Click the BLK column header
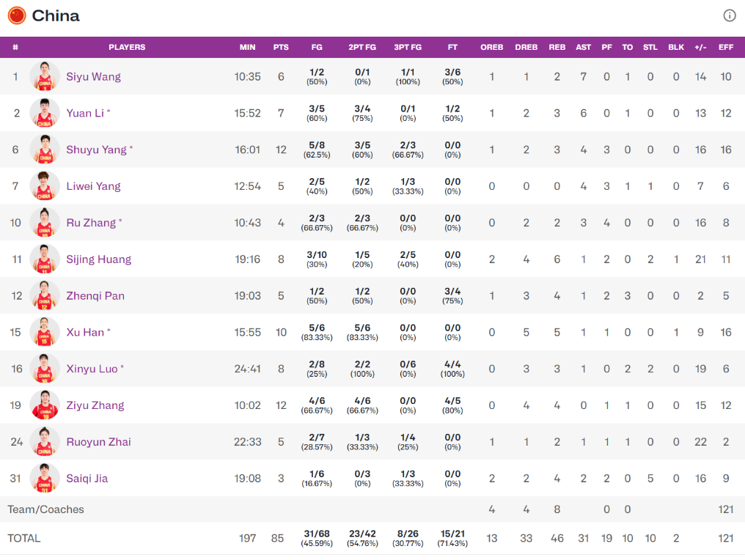This screenshot has width=745, height=560. [x=676, y=47]
